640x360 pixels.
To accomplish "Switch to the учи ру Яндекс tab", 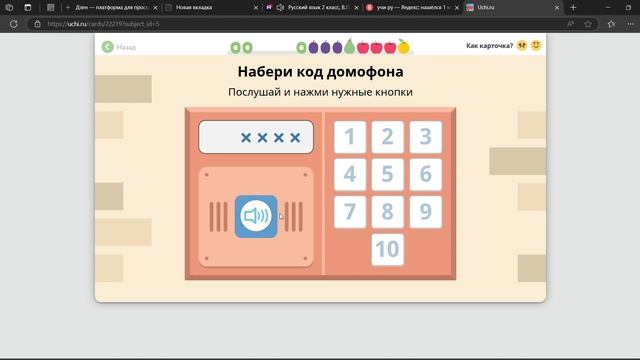I will 412,7.
